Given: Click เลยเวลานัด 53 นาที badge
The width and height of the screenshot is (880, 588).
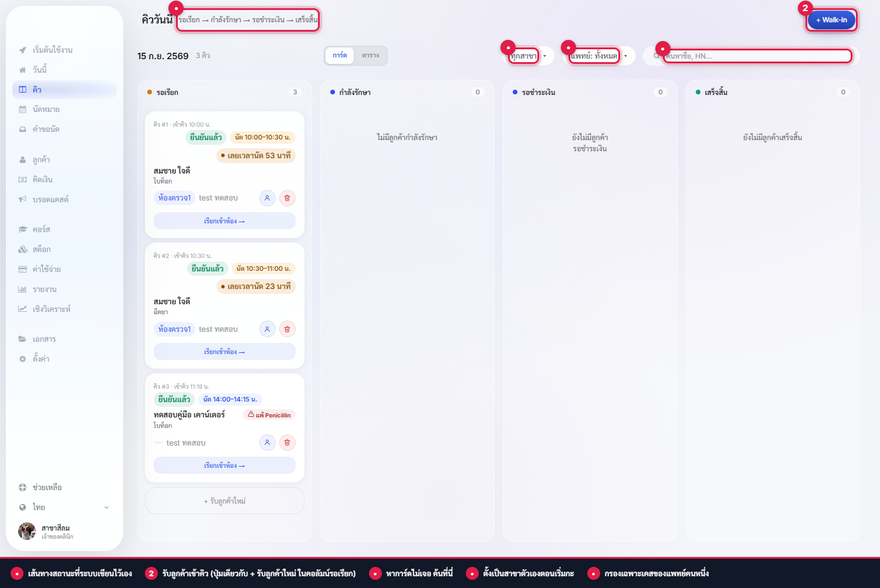Looking at the screenshot, I should (256, 155).
